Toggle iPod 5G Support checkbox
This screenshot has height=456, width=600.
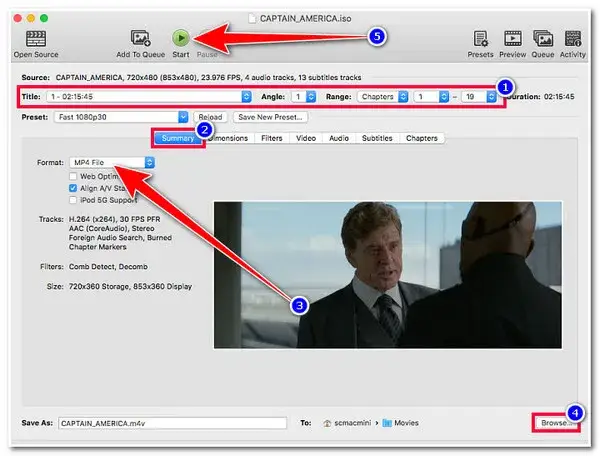pyautogui.click(x=73, y=200)
